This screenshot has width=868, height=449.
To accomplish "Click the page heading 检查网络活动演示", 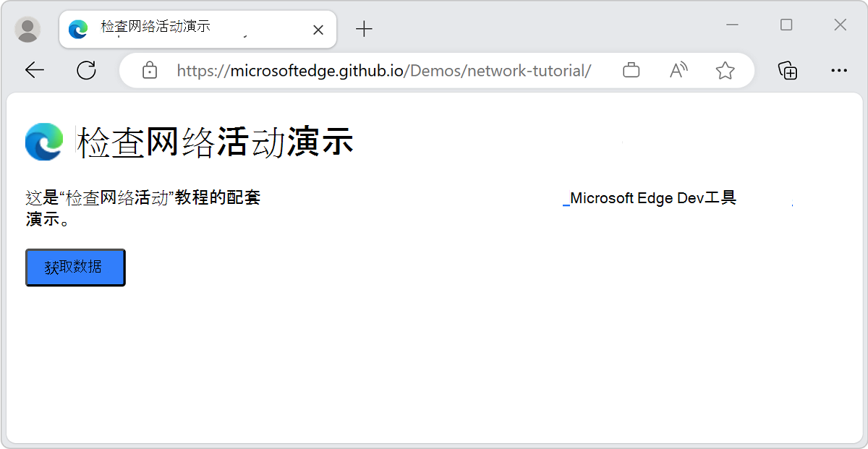I will (213, 142).
